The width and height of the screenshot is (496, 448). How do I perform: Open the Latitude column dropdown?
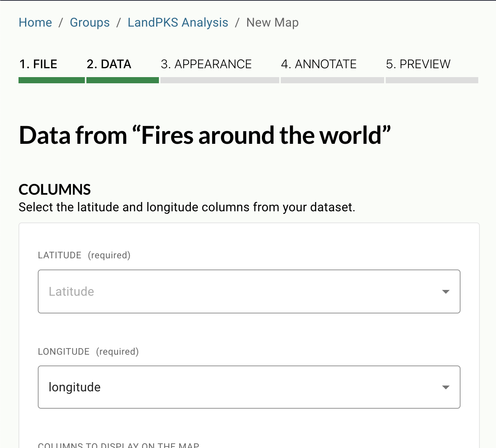(x=249, y=292)
